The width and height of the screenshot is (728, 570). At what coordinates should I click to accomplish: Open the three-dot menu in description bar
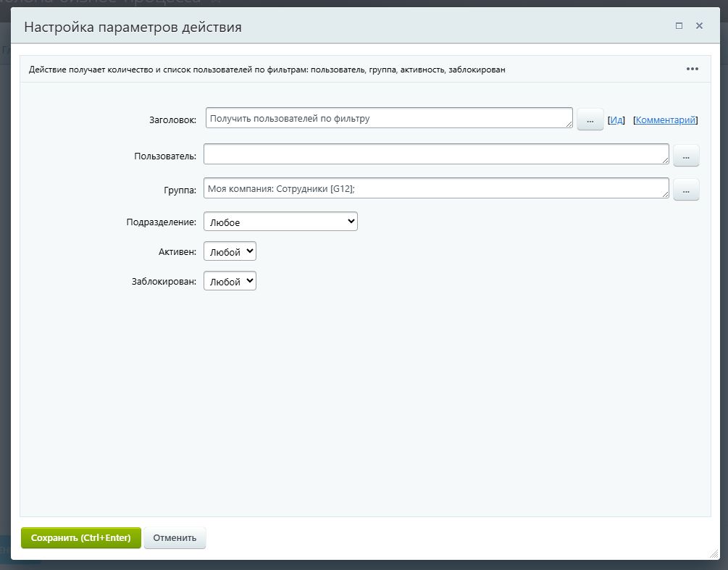pos(692,70)
